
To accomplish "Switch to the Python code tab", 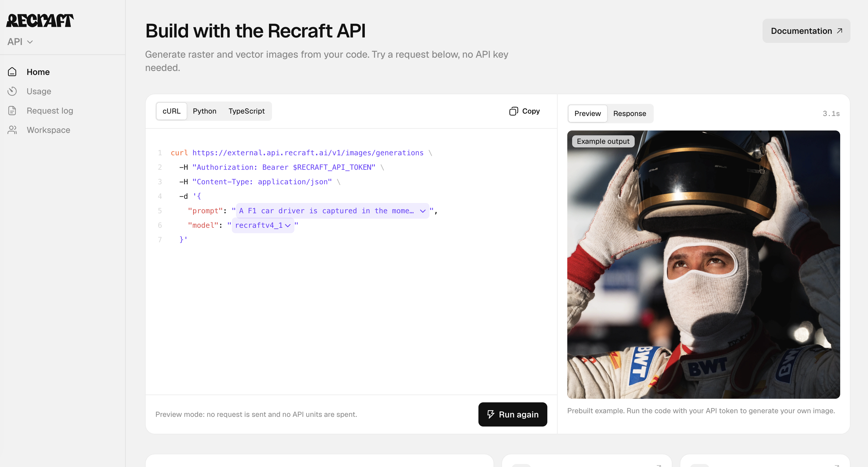I will pyautogui.click(x=205, y=111).
